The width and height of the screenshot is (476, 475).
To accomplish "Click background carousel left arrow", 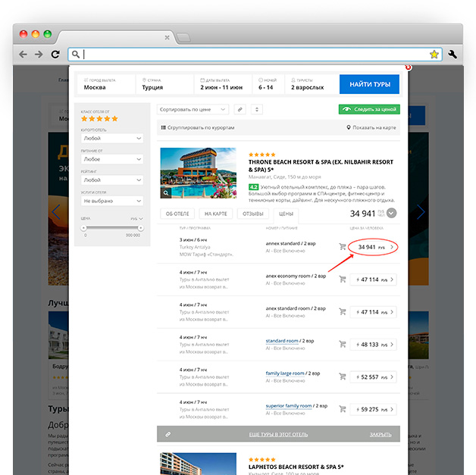I will pyautogui.click(x=56, y=211).
